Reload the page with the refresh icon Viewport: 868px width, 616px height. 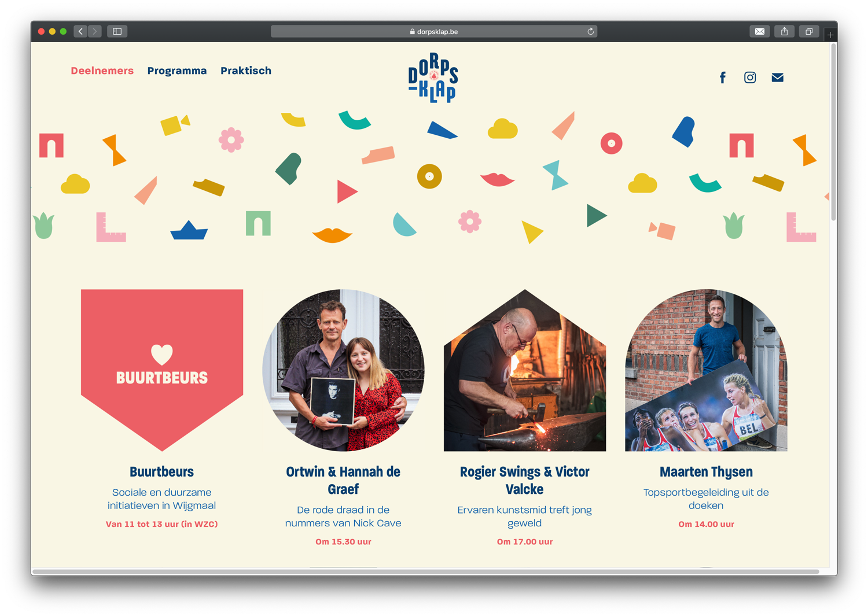coord(590,31)
